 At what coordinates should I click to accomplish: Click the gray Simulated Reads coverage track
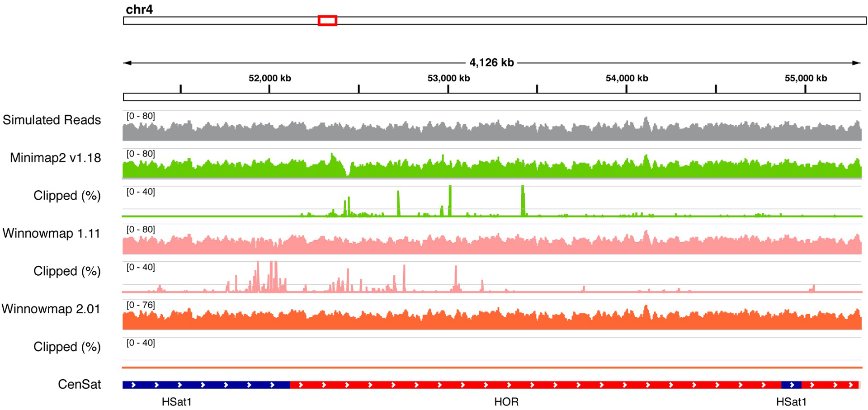492,130
